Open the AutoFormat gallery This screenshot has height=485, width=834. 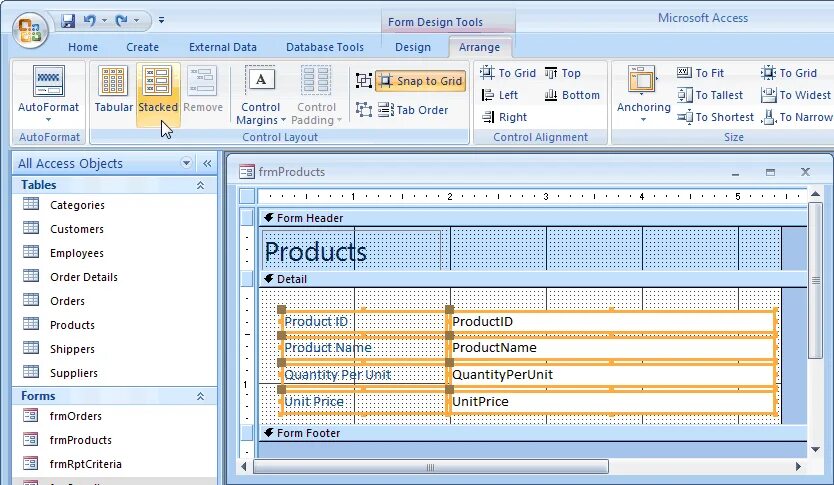click(48, 94)
